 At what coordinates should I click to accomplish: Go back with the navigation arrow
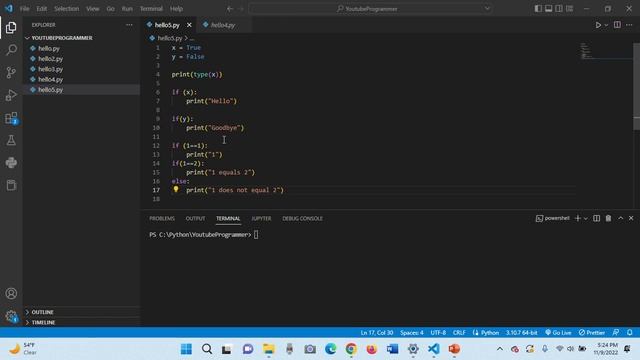tap(230, 9)
